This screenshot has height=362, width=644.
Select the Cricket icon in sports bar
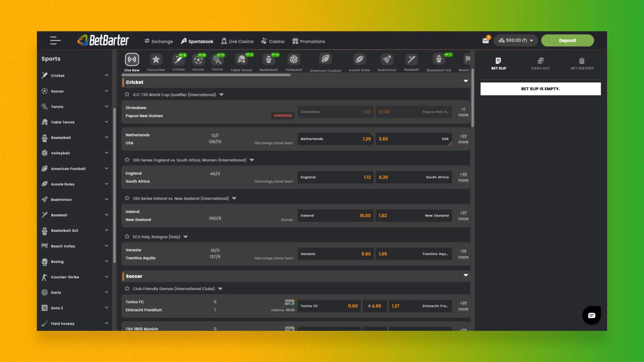tap(179, 60)
